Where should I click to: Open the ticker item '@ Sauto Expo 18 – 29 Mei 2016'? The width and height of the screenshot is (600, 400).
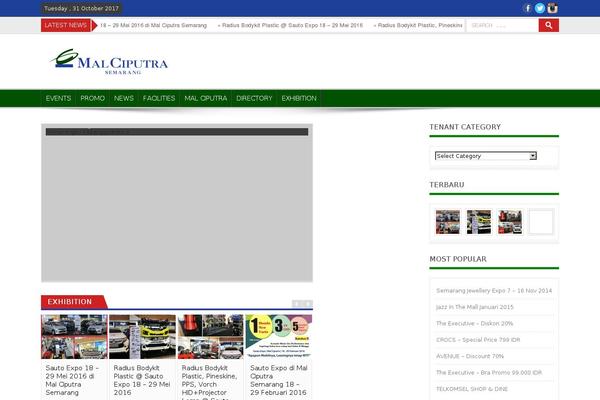290,25
